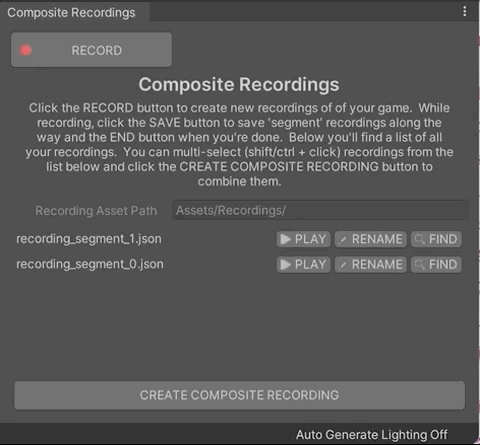This screenshot has height=445, width=480.
Task: Click the magnifier icon for recording_segment_1.json
Action: [x=420, y=239]
